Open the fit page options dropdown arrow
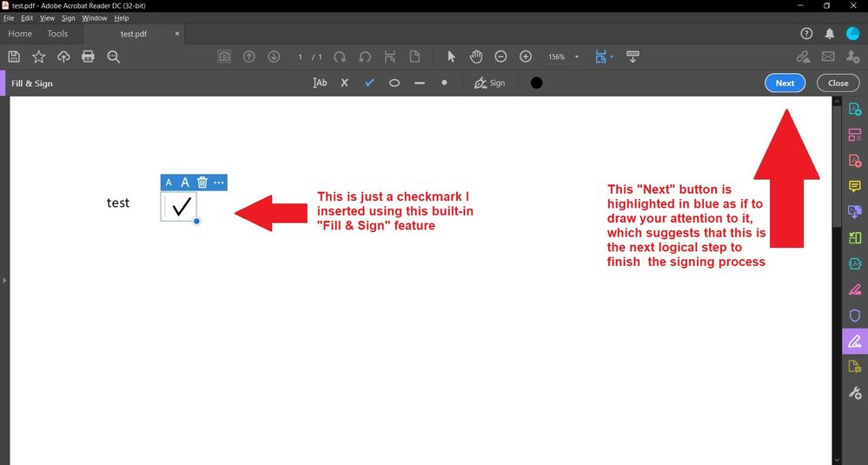The image size is (868, 465). 612,56
